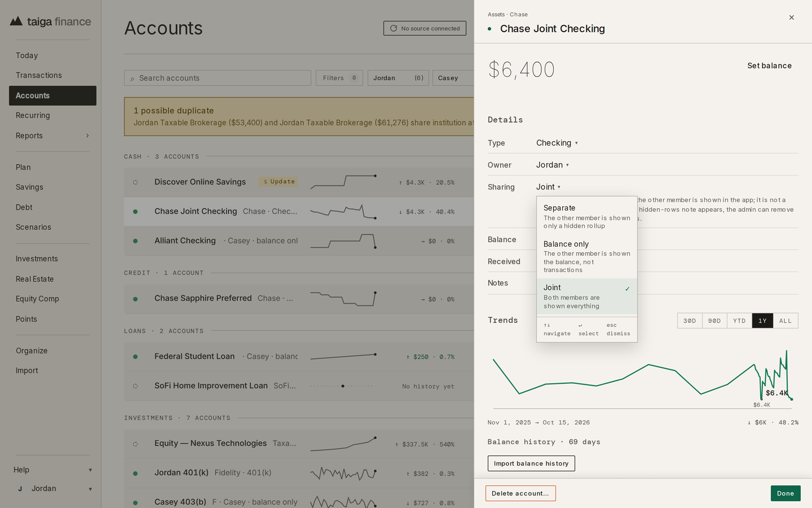Switch the Trends range to ALL

pos(785,321)
